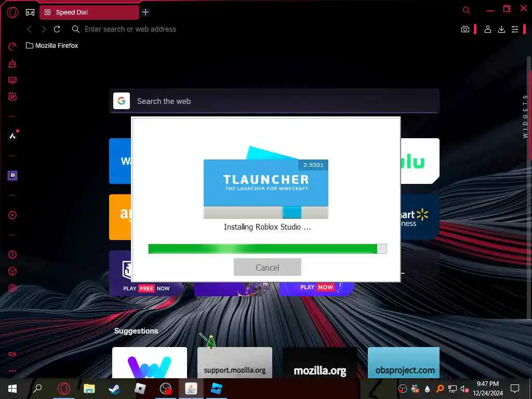532x399 pixels.
Task: Open Roblox Studio taskbar icon
Action: click(x=217, y=389)
